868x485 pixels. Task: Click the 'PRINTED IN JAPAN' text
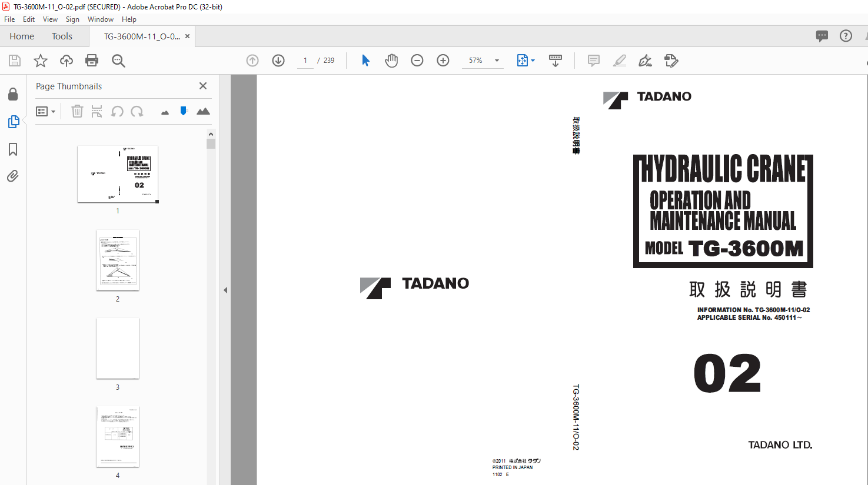513,467
